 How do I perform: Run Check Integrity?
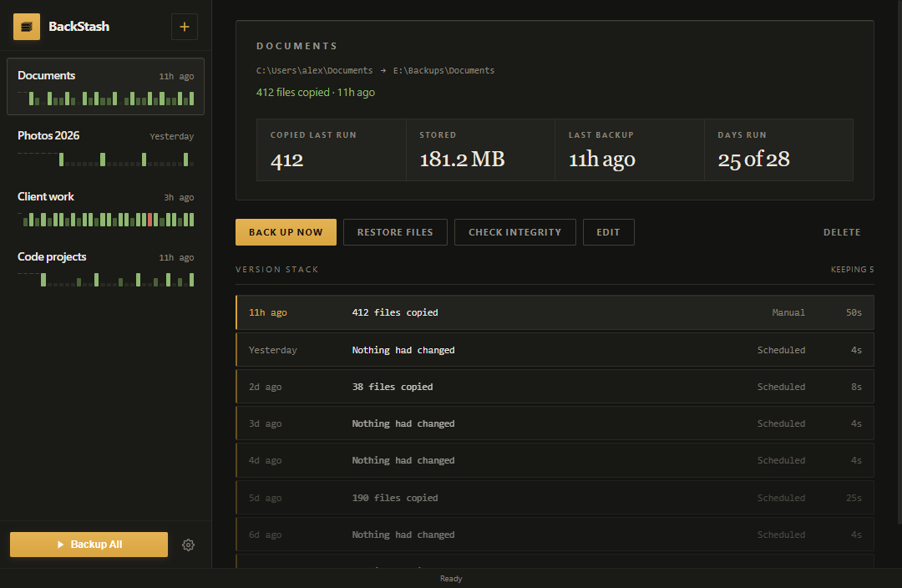coord(514,232)
